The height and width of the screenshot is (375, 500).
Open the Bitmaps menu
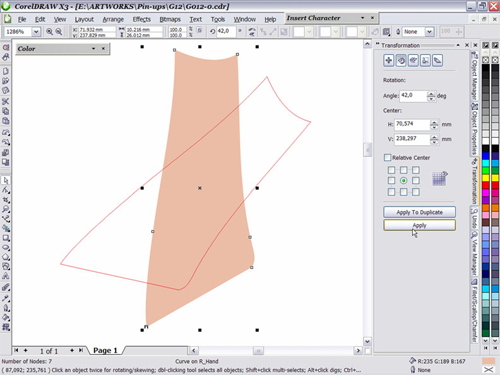pyautogui.click(x=170, y=19)
